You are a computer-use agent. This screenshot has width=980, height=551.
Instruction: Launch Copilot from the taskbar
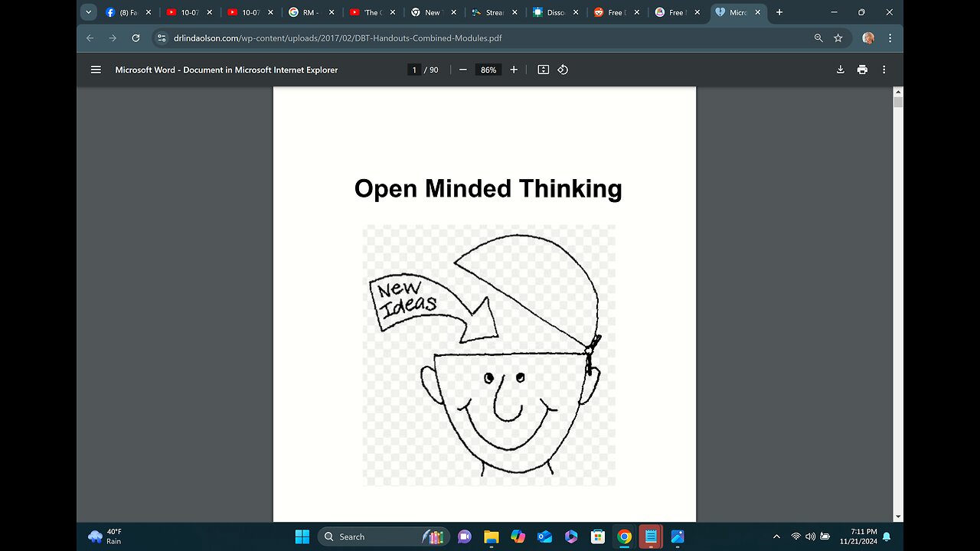(518, 536)
